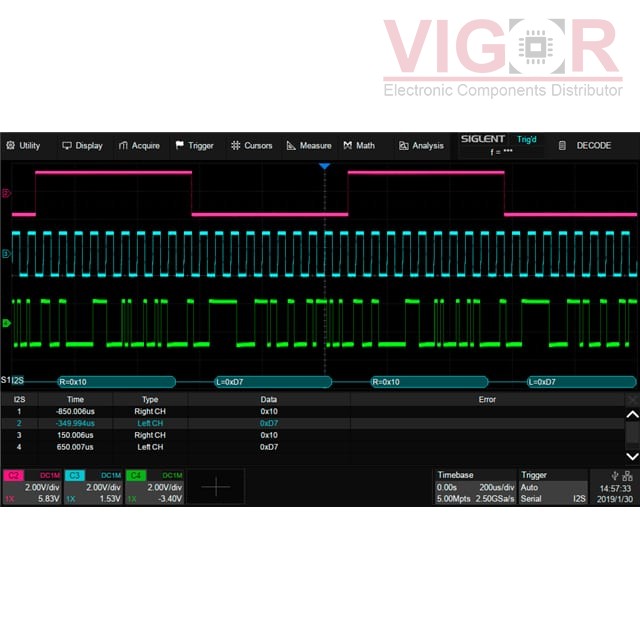Click the Utility gear icon
The image size is (640, 640).
pos(11,145)
